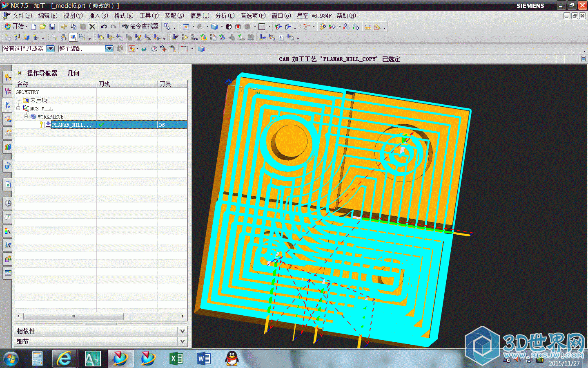Open Calculator from the taskbar
The height and width of the screenshot is (368, 588).
37,359
